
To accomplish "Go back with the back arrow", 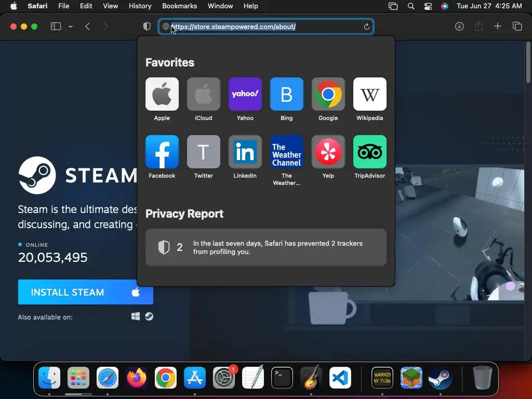I will pos(87,26).
